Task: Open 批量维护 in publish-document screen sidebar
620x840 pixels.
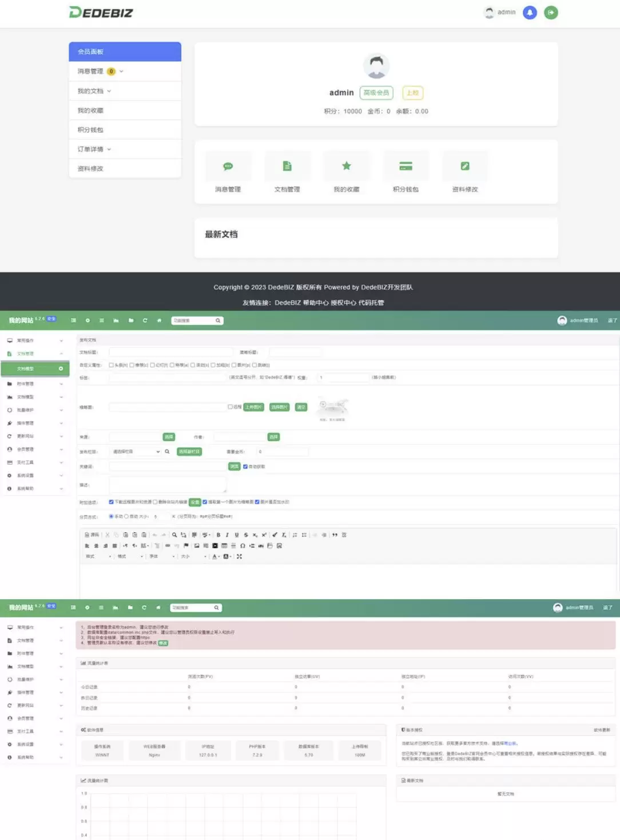Action: (35, 410)
